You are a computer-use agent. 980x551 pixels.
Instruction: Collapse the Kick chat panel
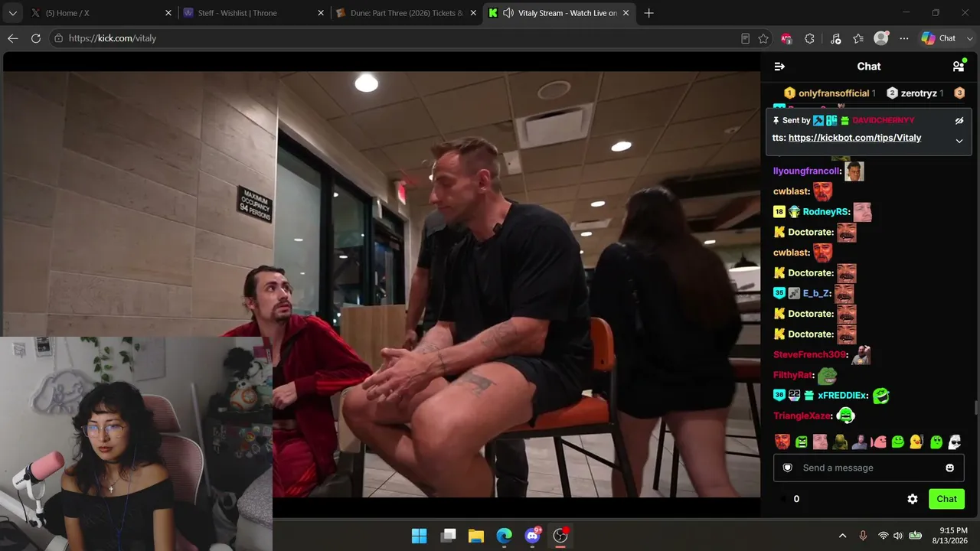pos(779,67)
